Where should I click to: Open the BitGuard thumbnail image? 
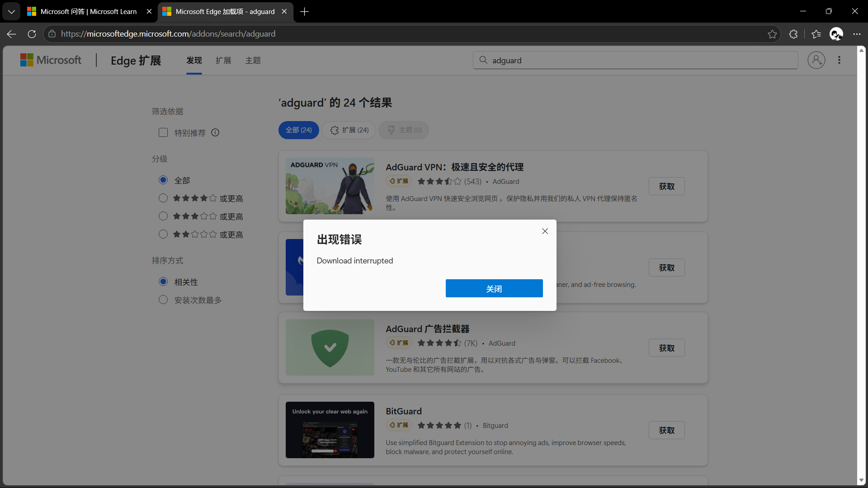[330, 430]
